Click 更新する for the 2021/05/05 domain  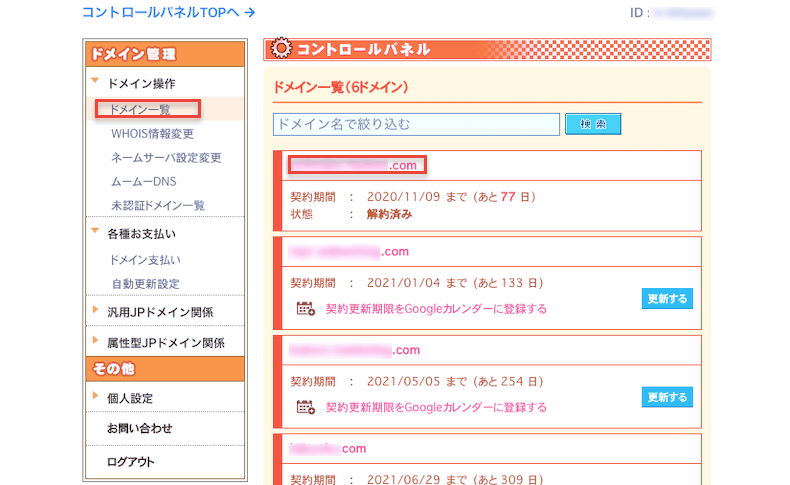click(x=667, y=397)
